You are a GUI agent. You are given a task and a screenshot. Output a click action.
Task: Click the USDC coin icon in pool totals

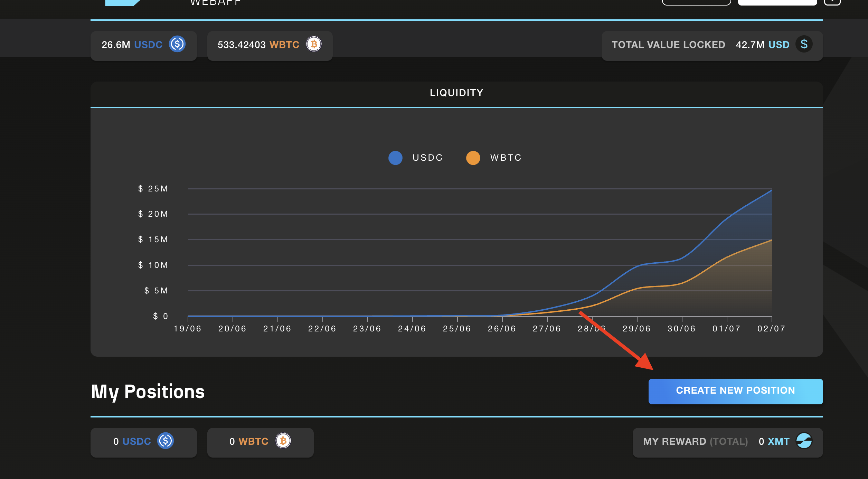(177, 44)
